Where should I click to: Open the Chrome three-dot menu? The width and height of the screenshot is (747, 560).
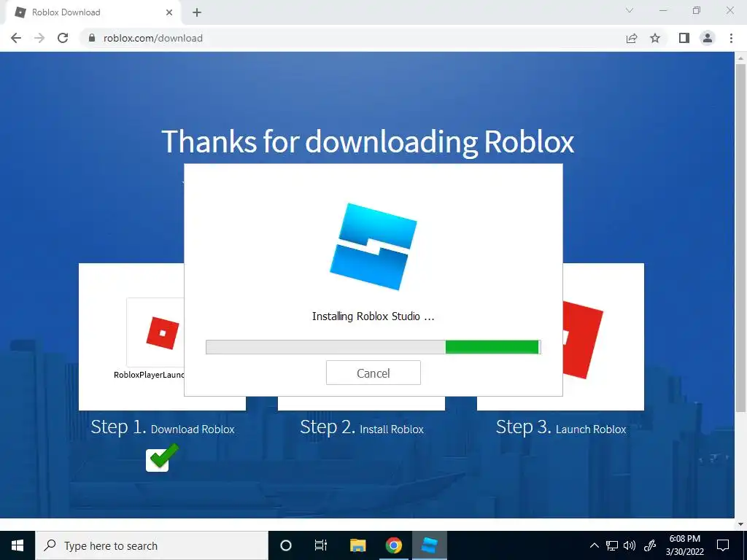(x=731, y=38)
